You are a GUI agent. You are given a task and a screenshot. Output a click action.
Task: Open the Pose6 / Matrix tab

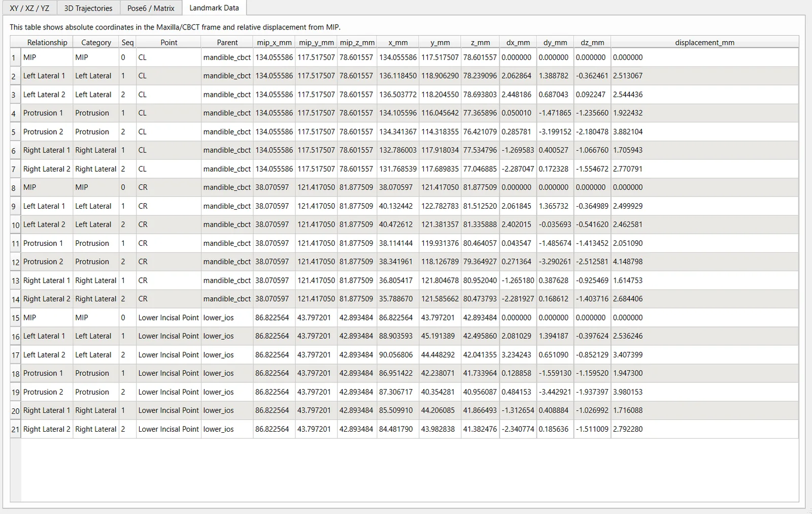click(151, 8)
